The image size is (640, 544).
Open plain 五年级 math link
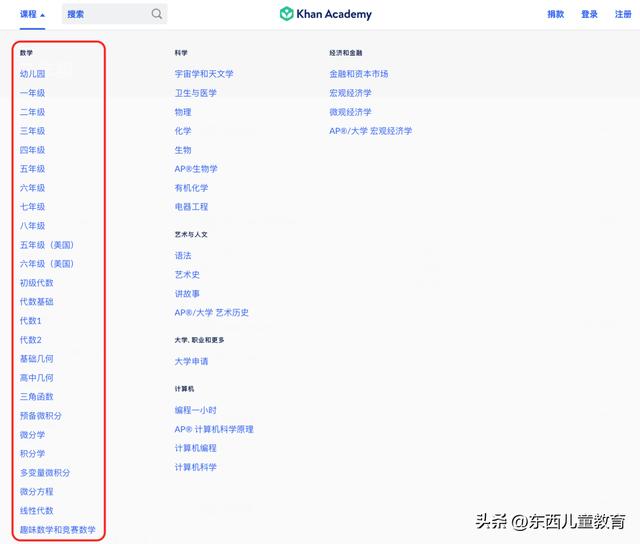[33, 169]
